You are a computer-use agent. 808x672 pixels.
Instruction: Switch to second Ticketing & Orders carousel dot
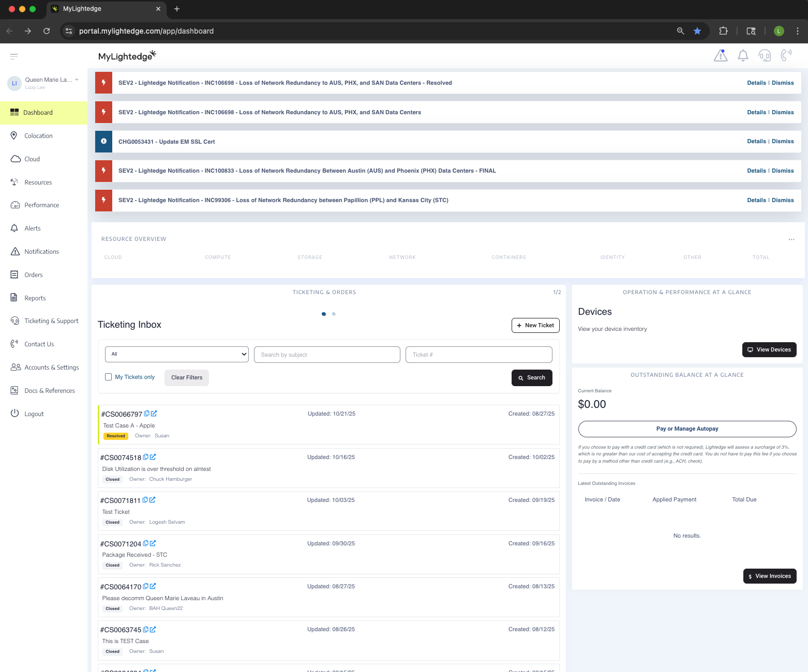(x=334, y=314)
